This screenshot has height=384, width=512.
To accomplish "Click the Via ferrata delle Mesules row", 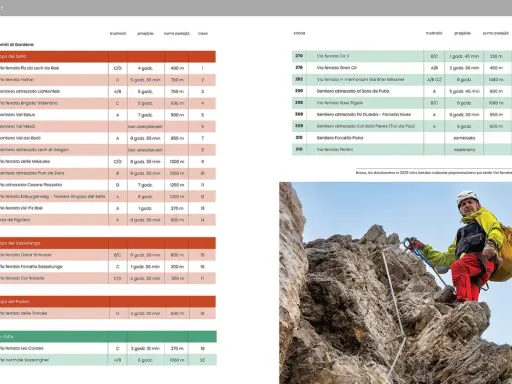I will (x=108, y=162).
